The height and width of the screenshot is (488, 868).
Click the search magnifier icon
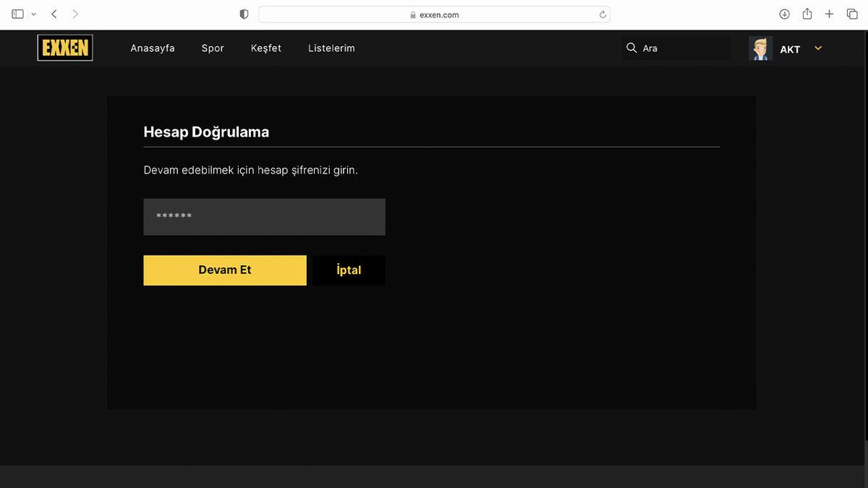tap(631, 48)
